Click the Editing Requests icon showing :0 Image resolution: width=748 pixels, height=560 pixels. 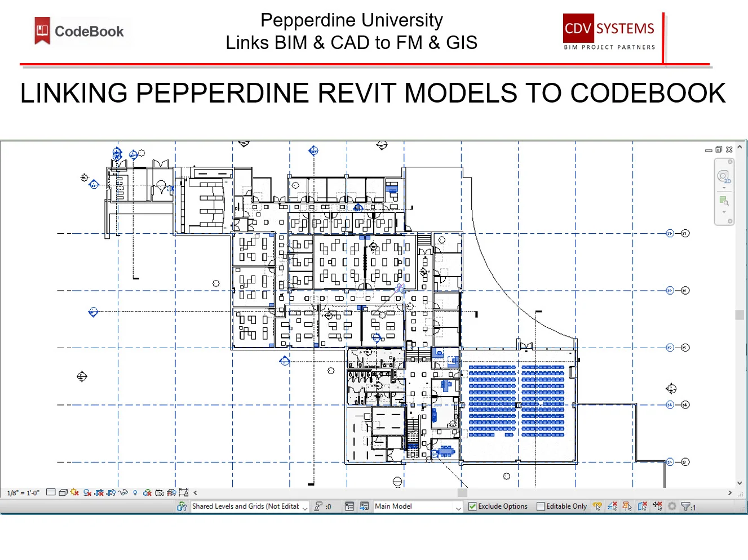point(322,506)
